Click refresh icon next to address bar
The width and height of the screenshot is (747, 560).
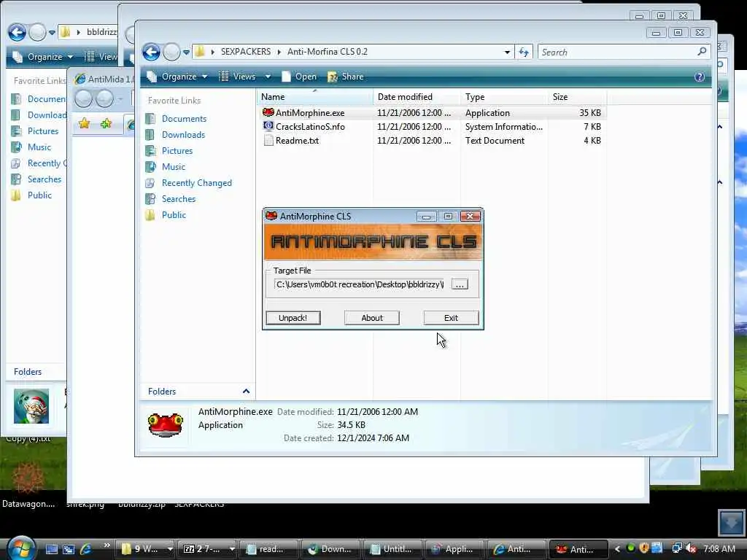(x=524, y=52)
